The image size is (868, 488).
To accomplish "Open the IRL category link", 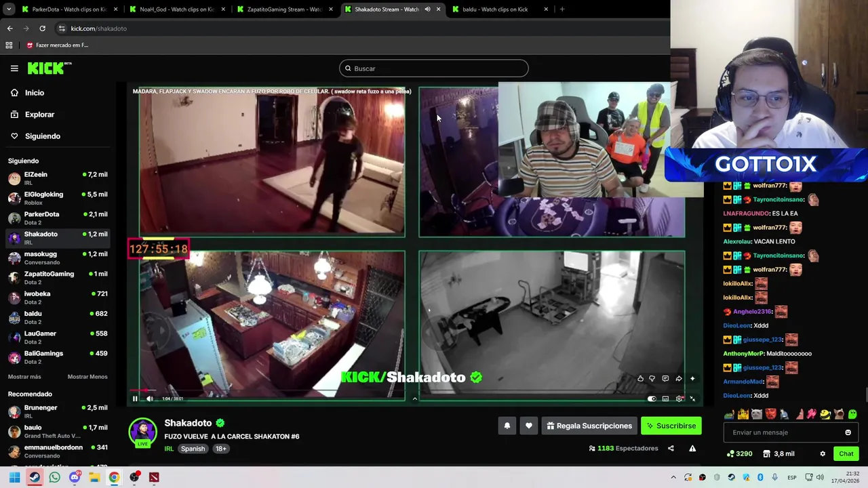I will pos(169,449).
